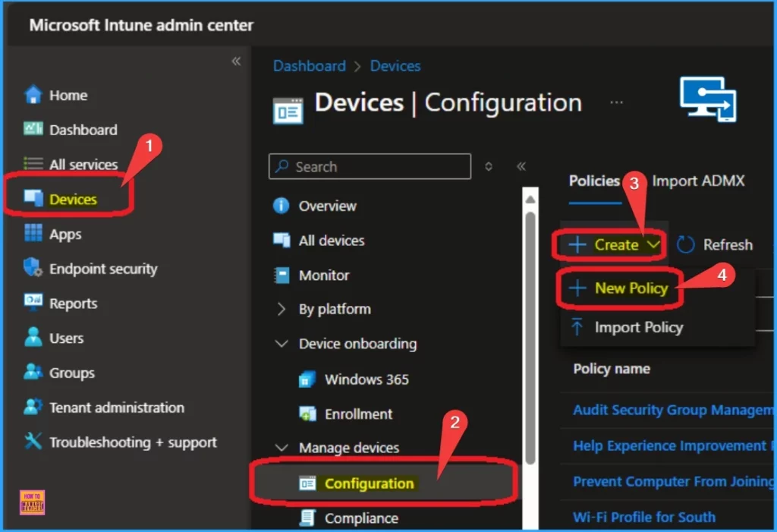The image size is (777, 532).
Task: Click the Overview info icon
Action: click(282, 205)
